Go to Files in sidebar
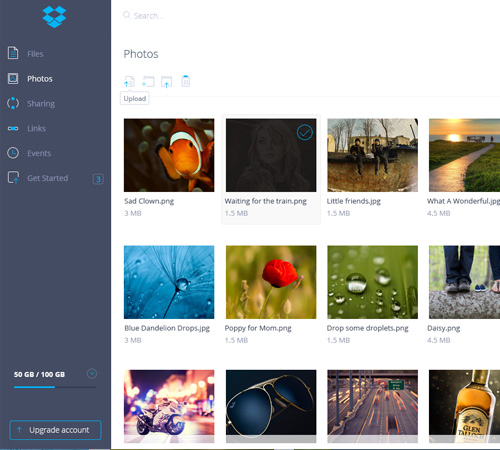The width and height of the screenshot is (500, 450). pyautogui.click(x=35, y=54)
